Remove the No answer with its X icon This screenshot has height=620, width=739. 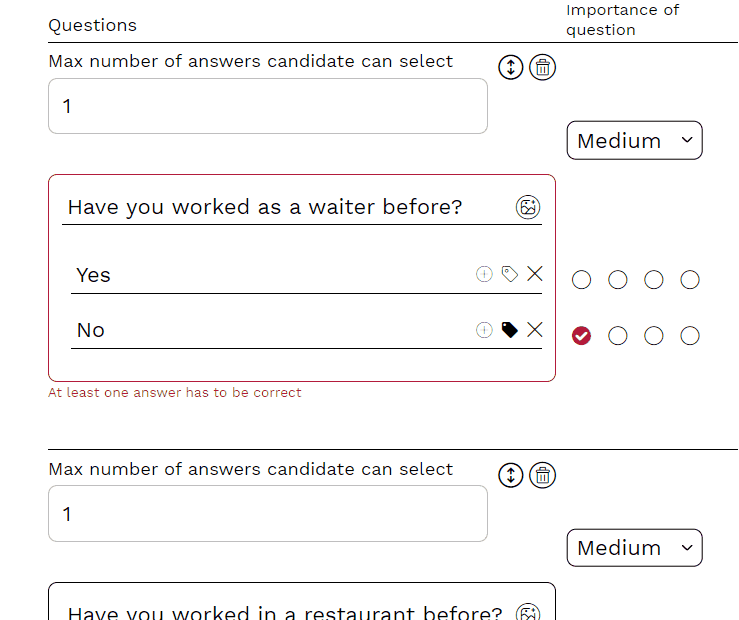point(535,330)
